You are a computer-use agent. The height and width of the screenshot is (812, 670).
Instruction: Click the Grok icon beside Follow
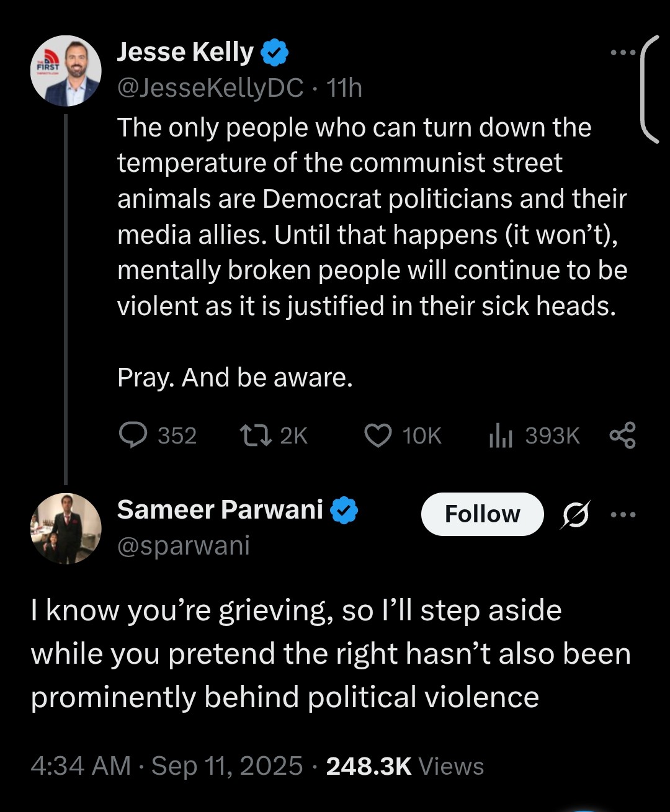[x=576, y=514]
